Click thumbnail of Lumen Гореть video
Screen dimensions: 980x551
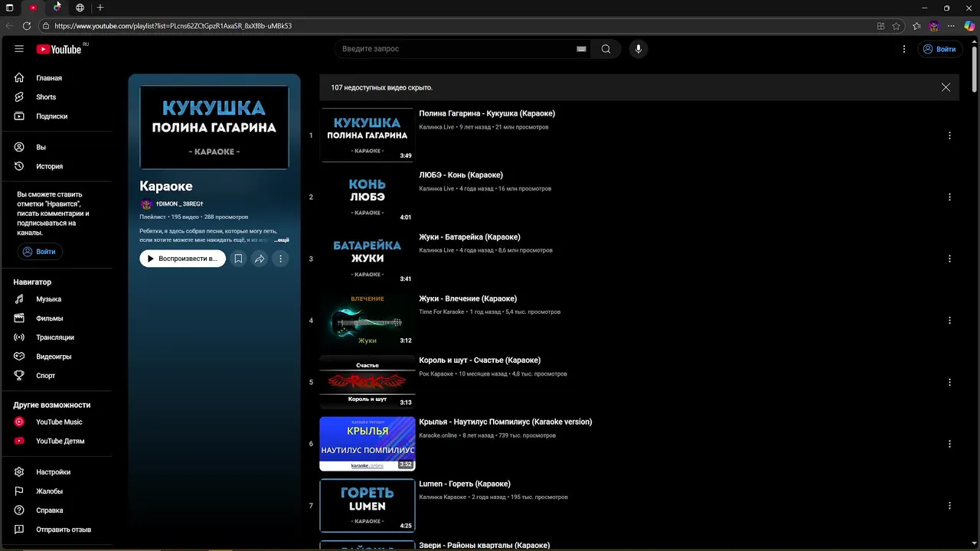[x=367, y=505]
